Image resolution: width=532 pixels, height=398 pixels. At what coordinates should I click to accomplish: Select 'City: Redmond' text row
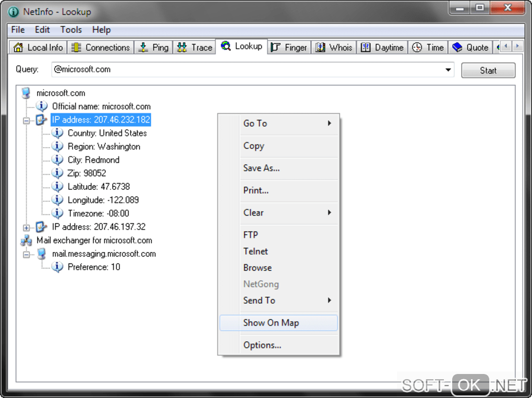93,160
